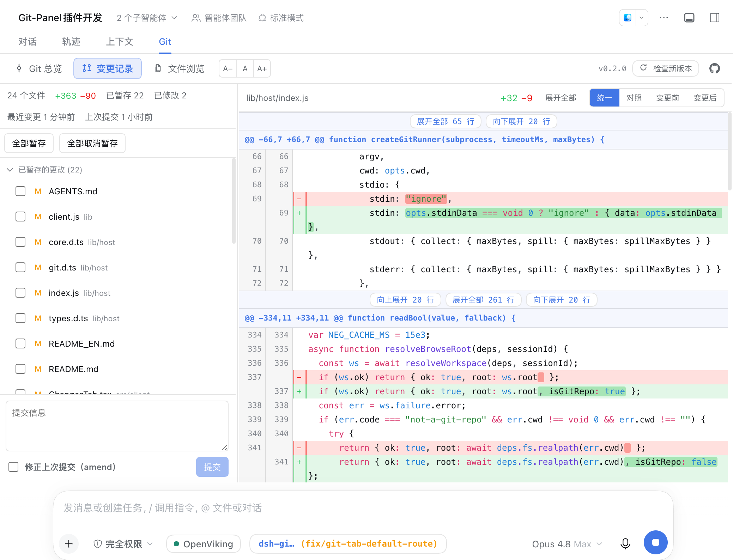Viewport: 733px width, 560px height.
Task: Click the OpenViking status chip
Action: pyautogui.click(x=204, y=544)
